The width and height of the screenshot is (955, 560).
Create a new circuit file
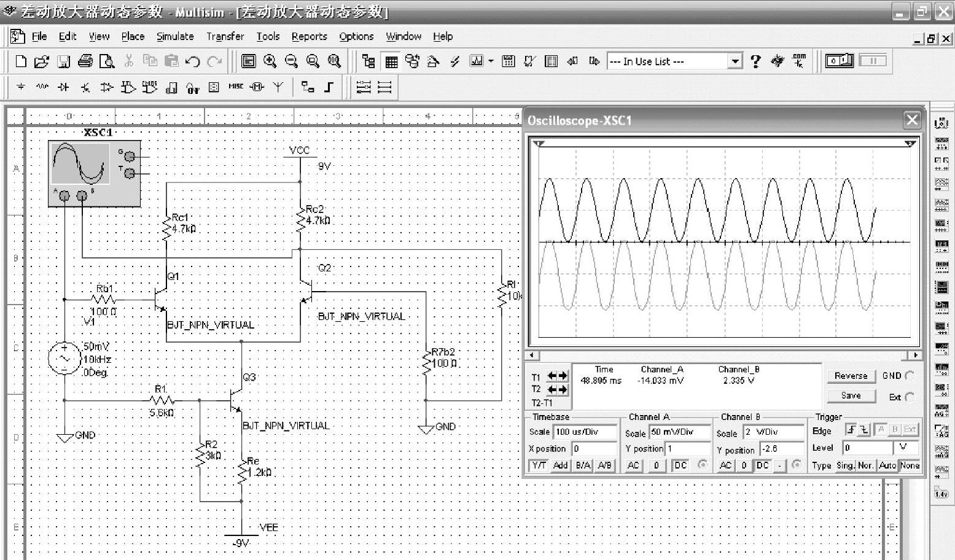20,61
